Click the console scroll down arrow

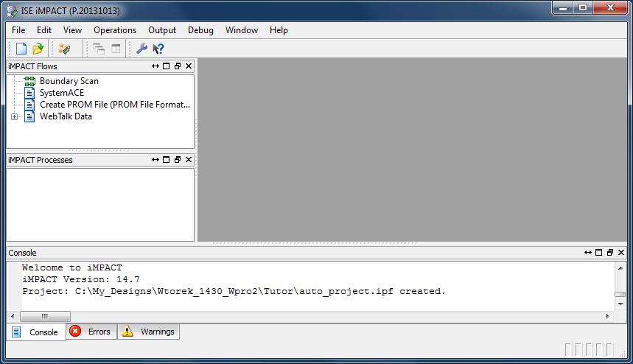[620, 304]
